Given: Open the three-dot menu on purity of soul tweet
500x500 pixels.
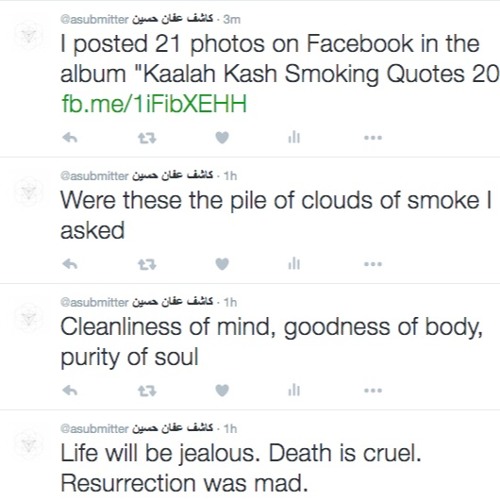Looking at the screenshot, I should pos(373,390).
